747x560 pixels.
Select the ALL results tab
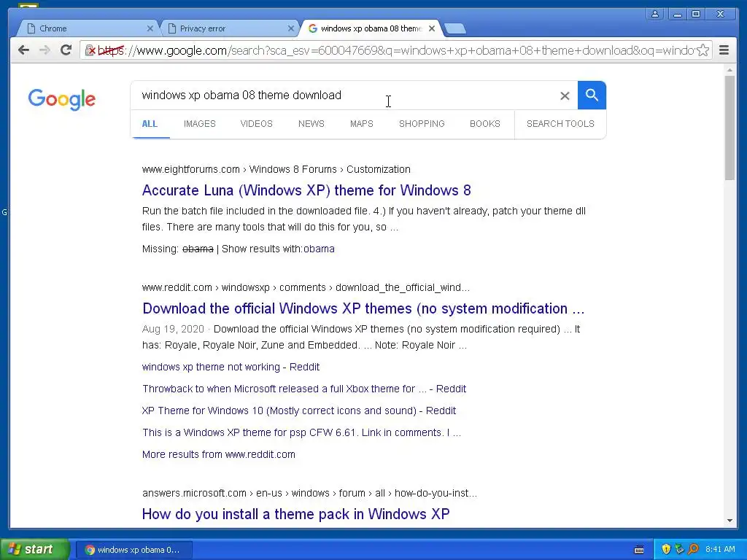(x=150, y=124)
